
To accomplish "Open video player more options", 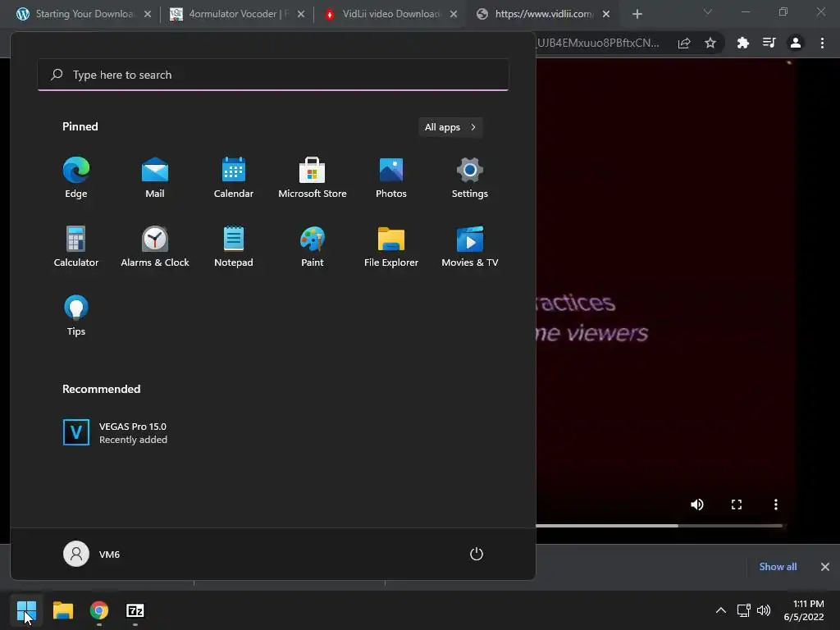I will click(776, 504).
